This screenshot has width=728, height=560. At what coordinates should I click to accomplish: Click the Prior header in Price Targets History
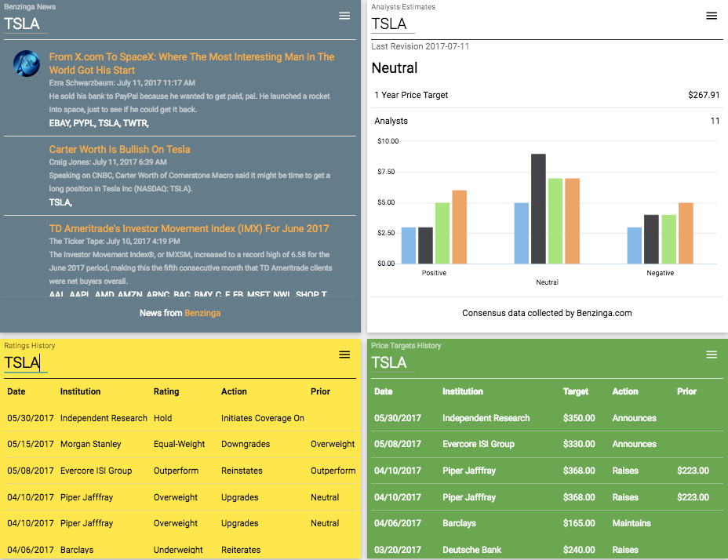click(x=686, y=391)
